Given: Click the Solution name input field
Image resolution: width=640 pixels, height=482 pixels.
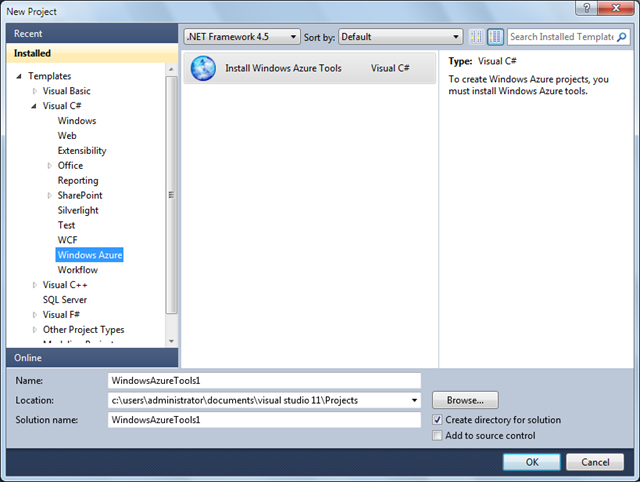Looking at the screenshot, I should [x=264, y=420].
